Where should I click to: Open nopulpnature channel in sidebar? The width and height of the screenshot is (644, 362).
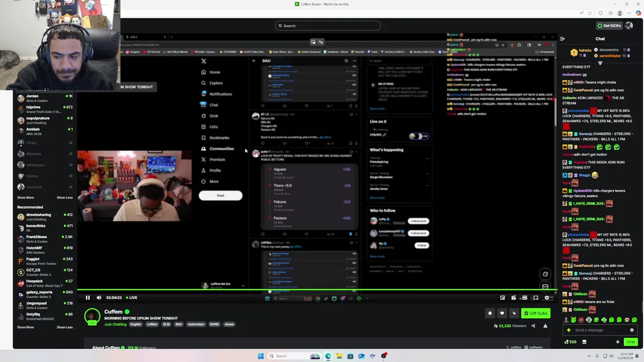coord(45,120)
